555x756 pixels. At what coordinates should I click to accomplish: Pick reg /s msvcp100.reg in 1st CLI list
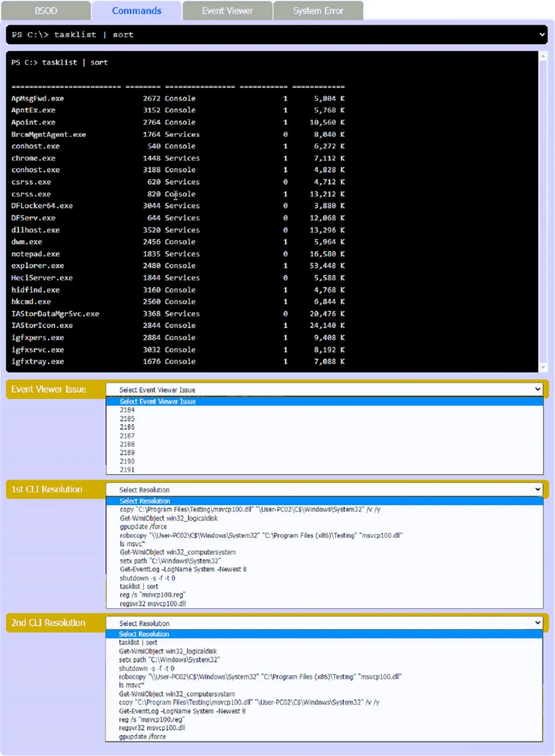[x=324, y=595]
